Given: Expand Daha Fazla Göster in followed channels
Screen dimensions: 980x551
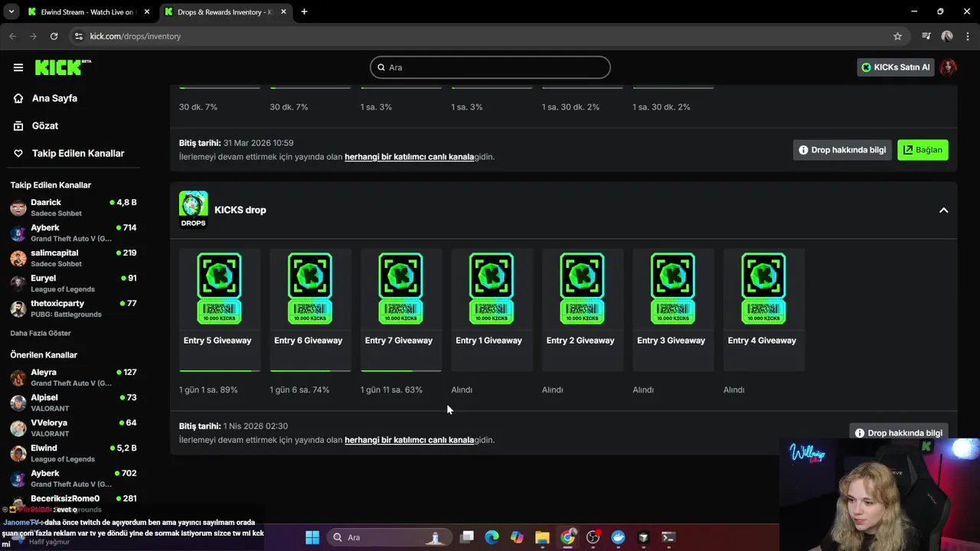Looking at the screenshot, I should [x=41, y=334].
